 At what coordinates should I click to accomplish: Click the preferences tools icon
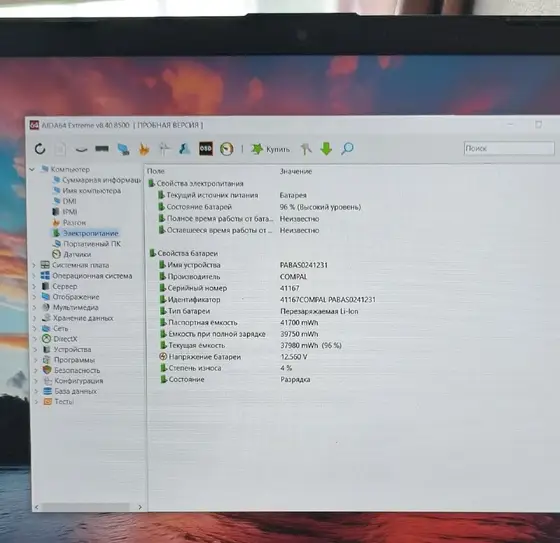pos(305,149)
